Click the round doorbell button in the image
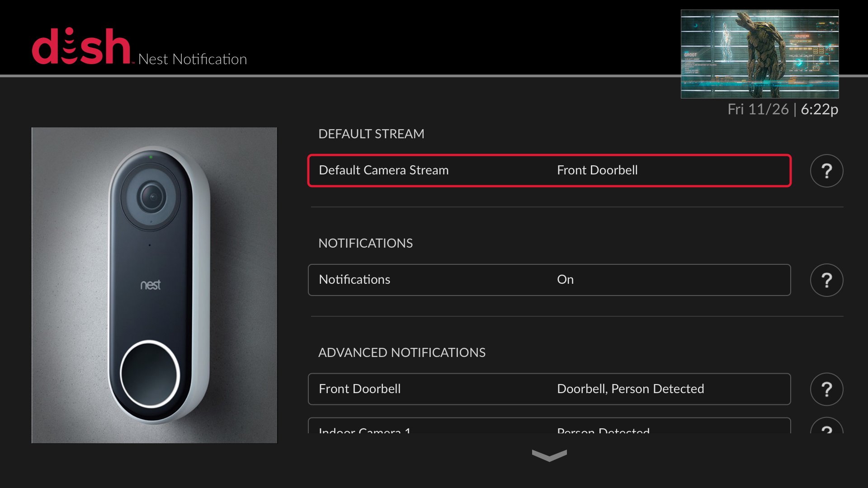This screenshot has width=868, height=488. (150, 374)
